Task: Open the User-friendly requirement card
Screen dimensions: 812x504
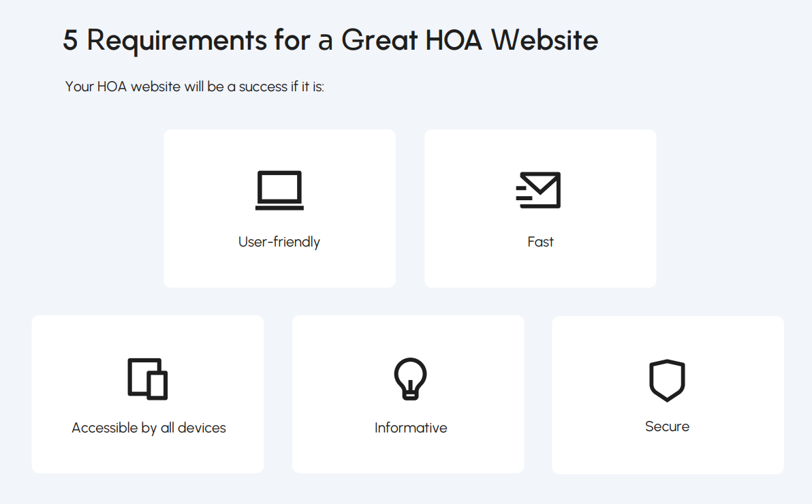Action: (280, 208)
